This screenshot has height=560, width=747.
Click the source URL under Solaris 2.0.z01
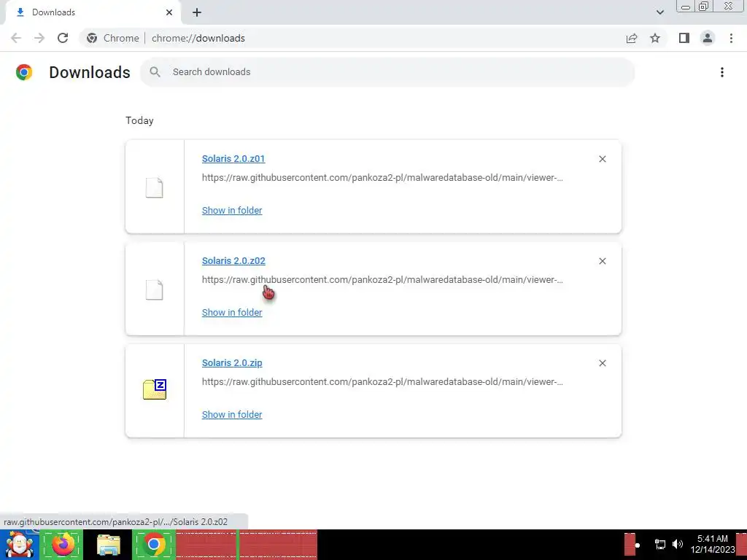pos(382,178)
